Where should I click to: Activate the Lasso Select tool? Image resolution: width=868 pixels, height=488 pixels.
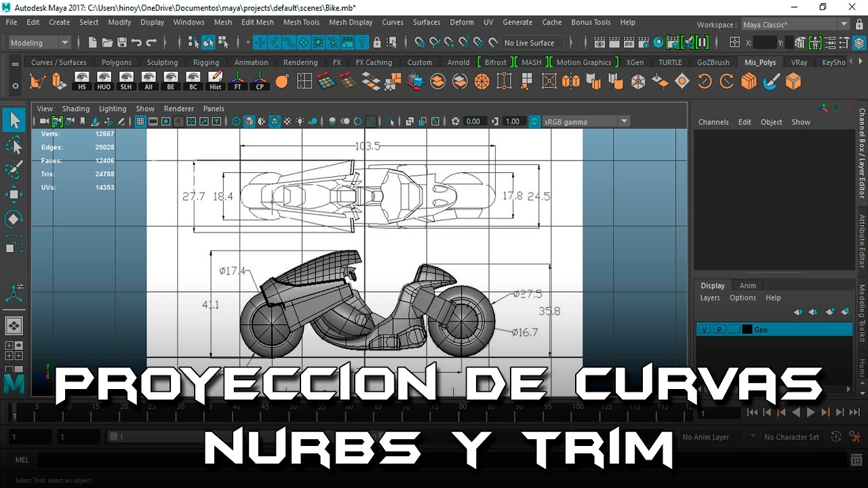click(x=14, y=145)
